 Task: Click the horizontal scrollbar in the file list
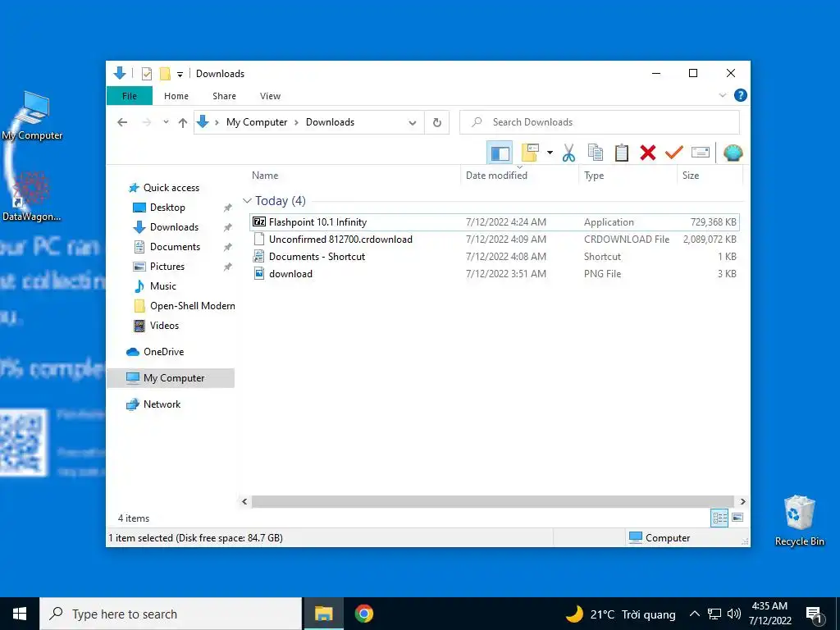click(493, 501)
